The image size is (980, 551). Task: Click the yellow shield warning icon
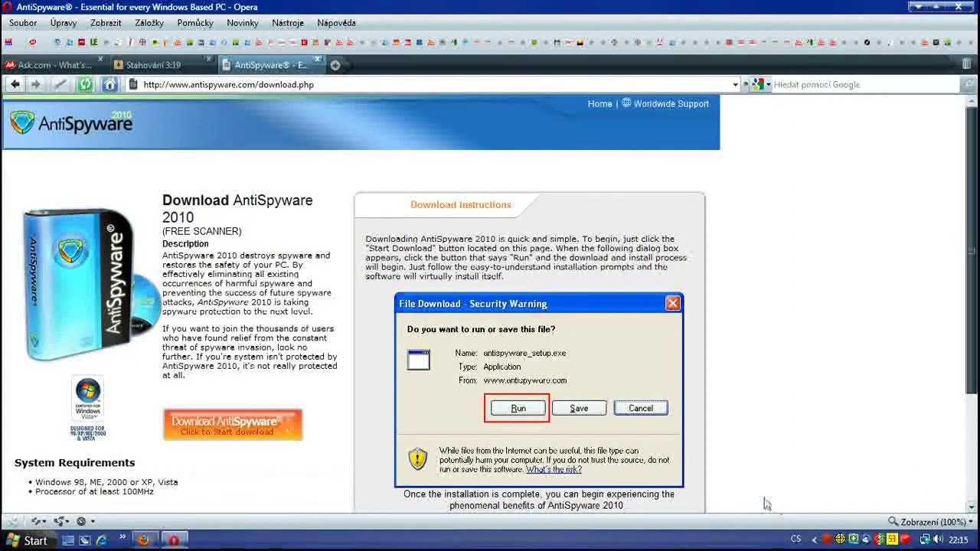point(417,458)
